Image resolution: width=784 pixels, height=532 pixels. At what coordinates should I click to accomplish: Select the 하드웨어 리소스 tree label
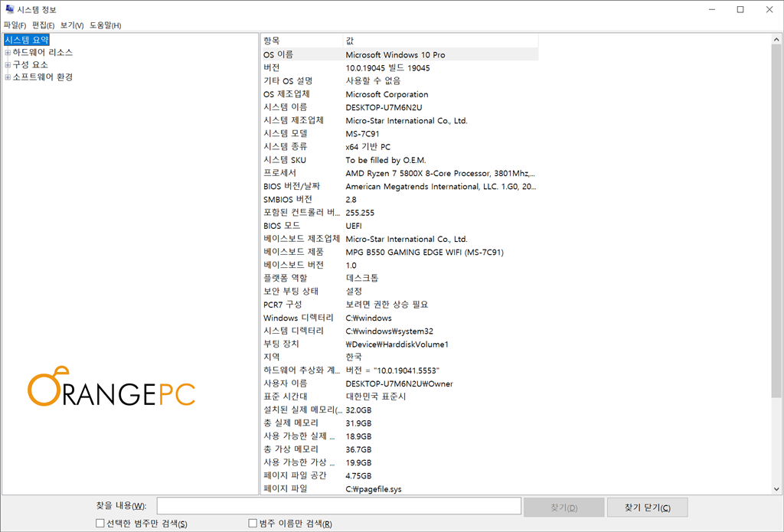[x=43, y=53]
